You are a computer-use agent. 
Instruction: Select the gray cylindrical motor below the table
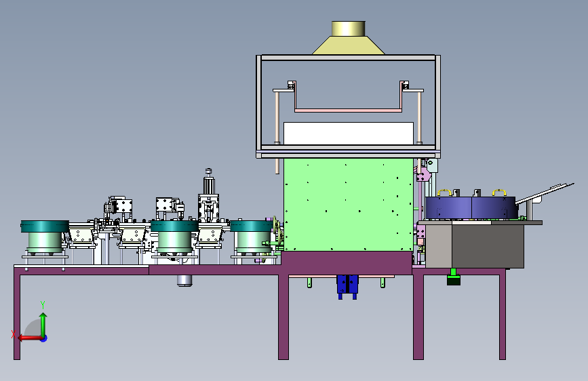(184, 281)
